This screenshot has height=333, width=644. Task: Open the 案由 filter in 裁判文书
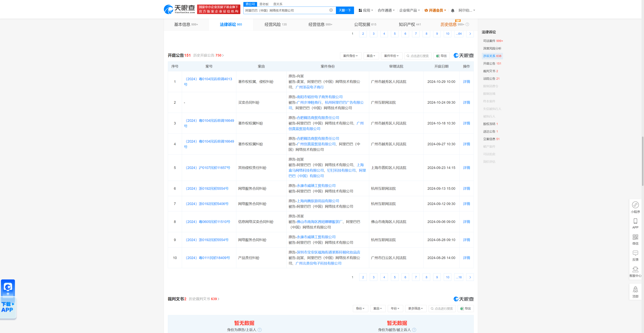tap(378, 309)
